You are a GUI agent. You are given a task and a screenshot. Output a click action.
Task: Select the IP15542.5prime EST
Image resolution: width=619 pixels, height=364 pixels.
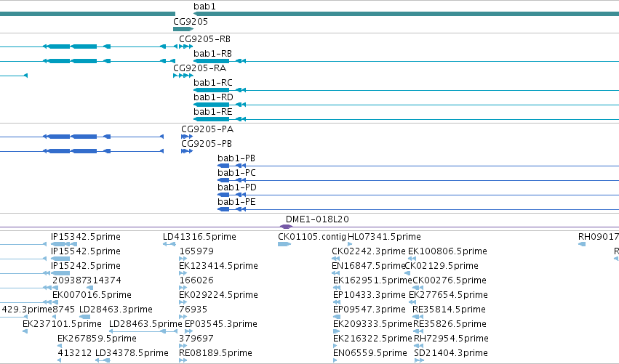[x=86, y=251]
